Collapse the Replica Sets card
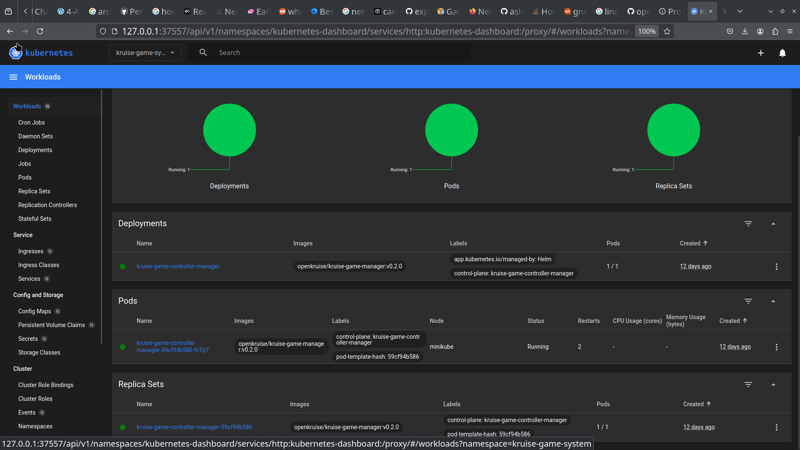Screen dimensions: 800x450 click(773, 384)
